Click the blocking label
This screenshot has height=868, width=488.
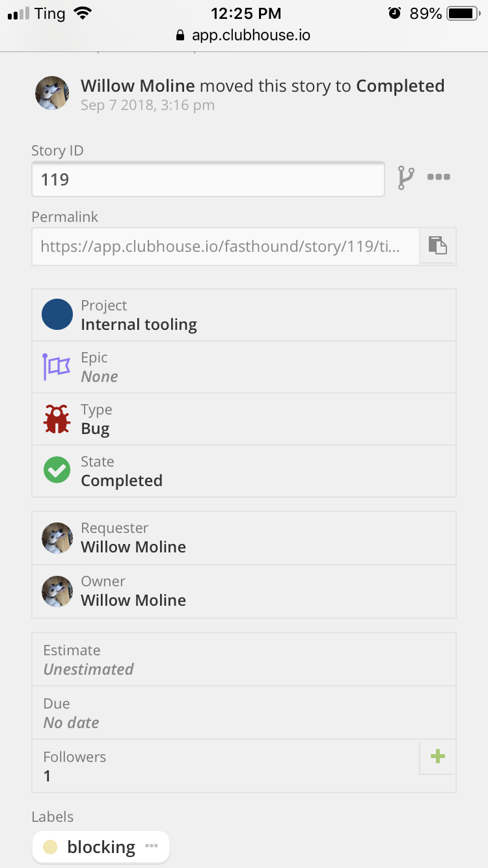click(101, 846)
